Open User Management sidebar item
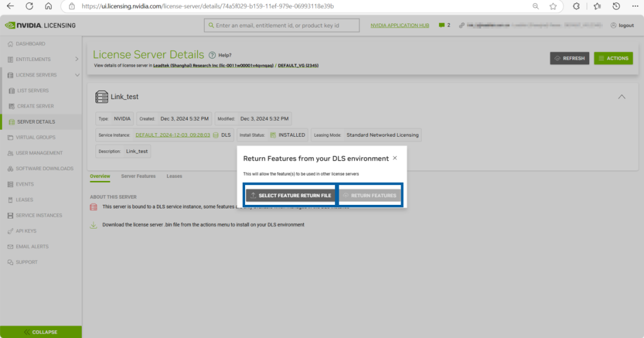The image size is (644, 338). pyautogui.click(x=39, y=153)
